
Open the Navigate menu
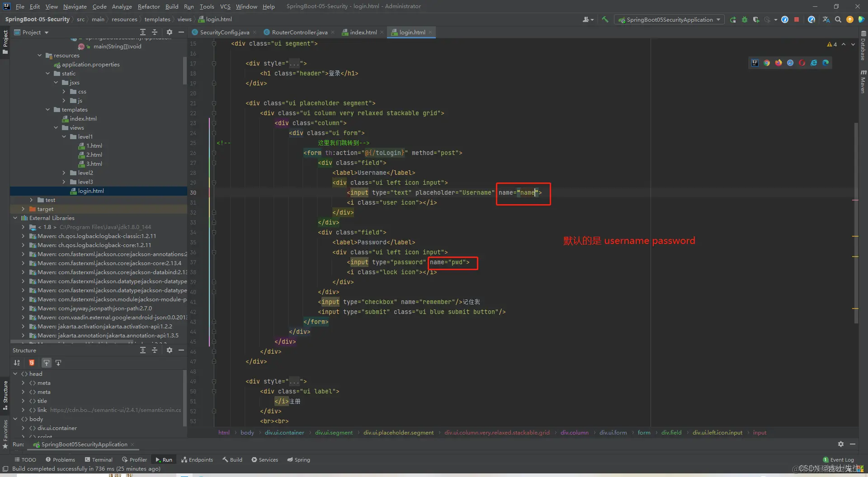[75, 6]
